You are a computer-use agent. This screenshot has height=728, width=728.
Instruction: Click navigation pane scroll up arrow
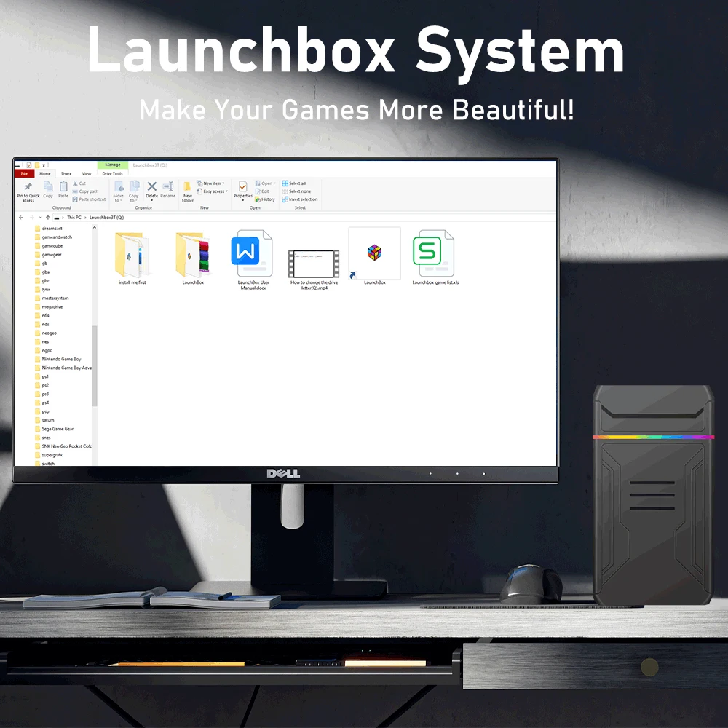(94, 227)
